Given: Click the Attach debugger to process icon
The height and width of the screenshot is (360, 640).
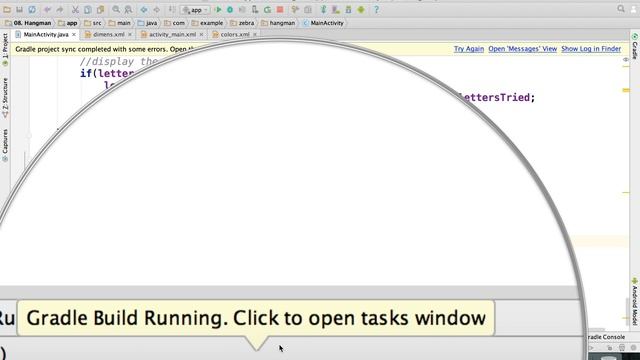Looking at the screenshot, I should (x=255, y=9).
